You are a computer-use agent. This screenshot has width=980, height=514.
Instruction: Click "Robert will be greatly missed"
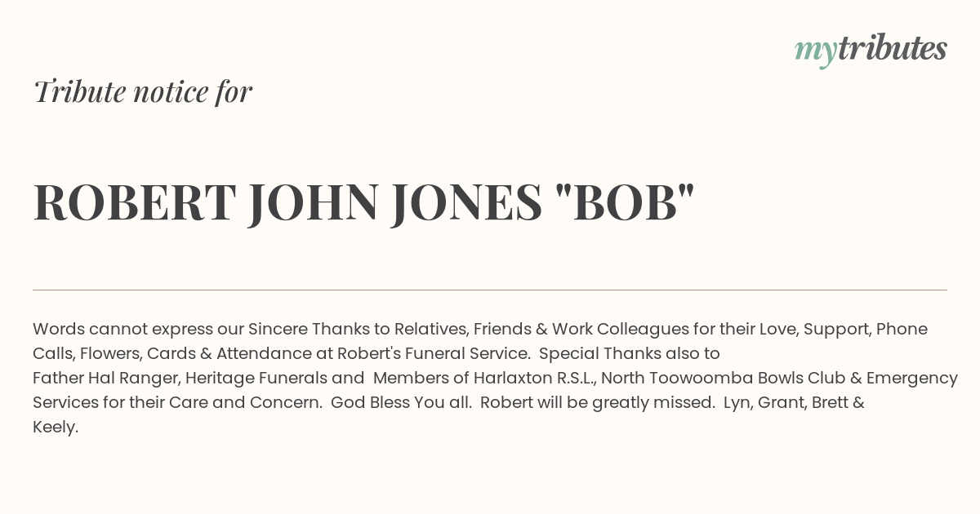(598, 402)
